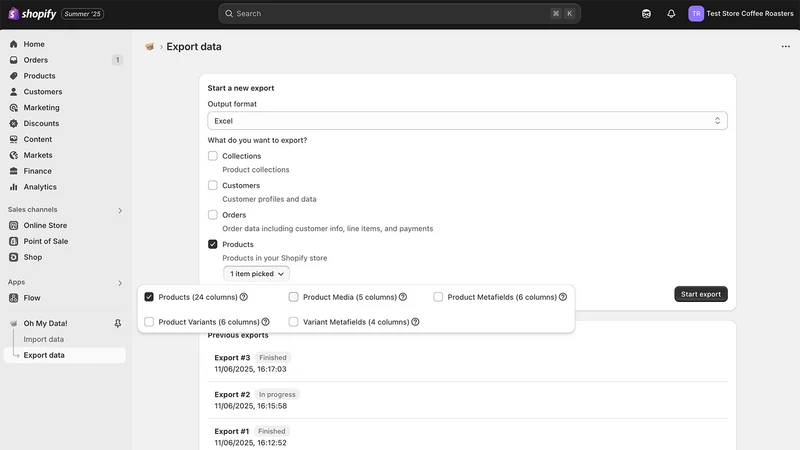Show help for Variant Metafields columns
This screenshot has width=800, height=450.
[x=415, y=322]
